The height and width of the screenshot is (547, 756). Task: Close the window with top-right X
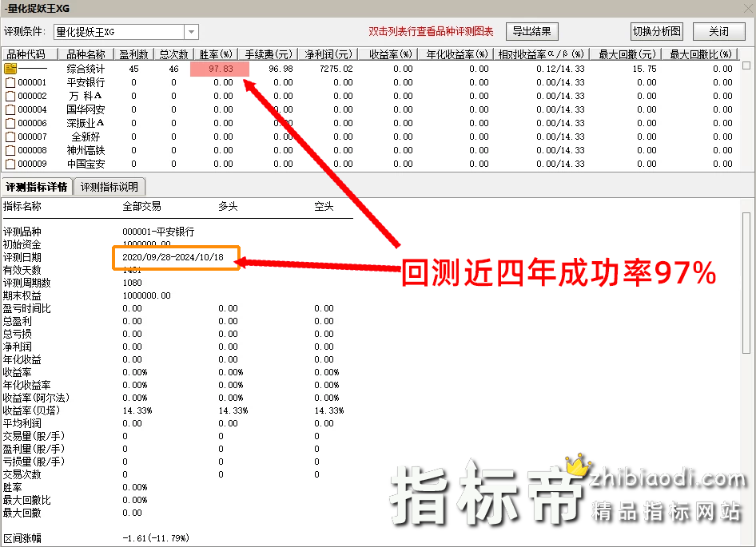(748, 8)
